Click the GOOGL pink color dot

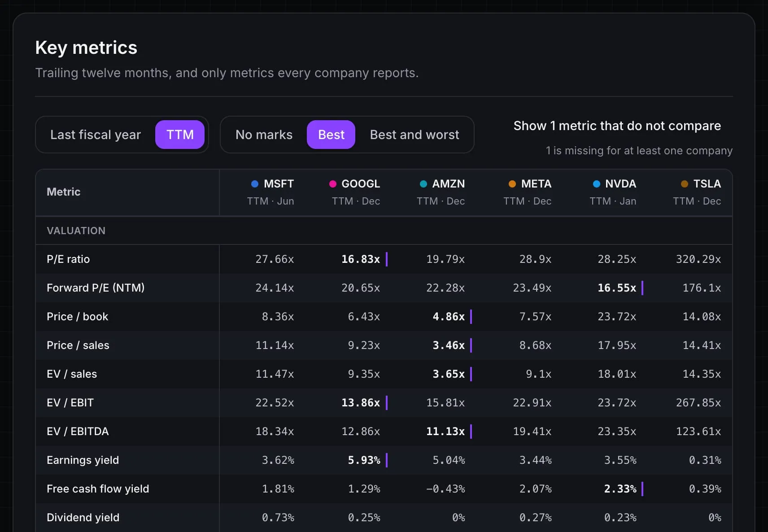(x=333, y=184)
